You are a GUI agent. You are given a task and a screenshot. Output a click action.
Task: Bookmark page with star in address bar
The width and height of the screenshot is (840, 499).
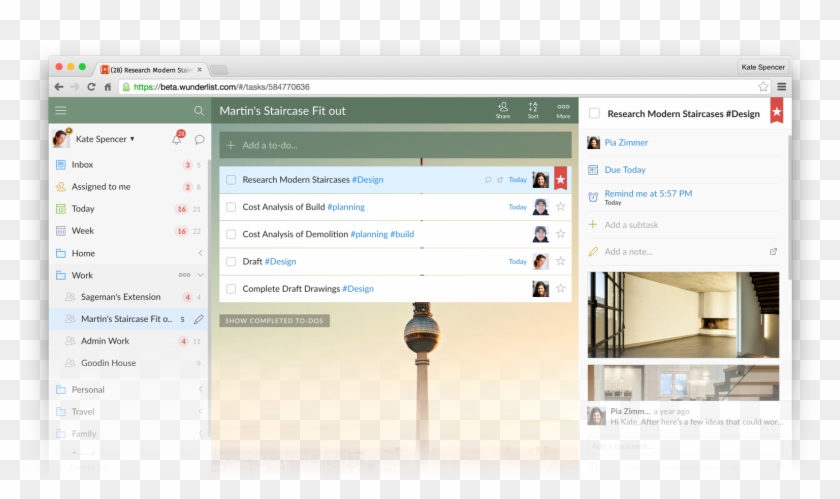pos(763,87)
